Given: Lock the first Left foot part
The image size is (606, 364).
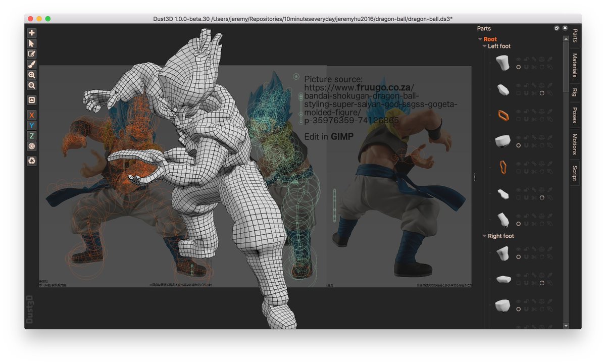Looking at the screenshot, I should tap(526, 59).
